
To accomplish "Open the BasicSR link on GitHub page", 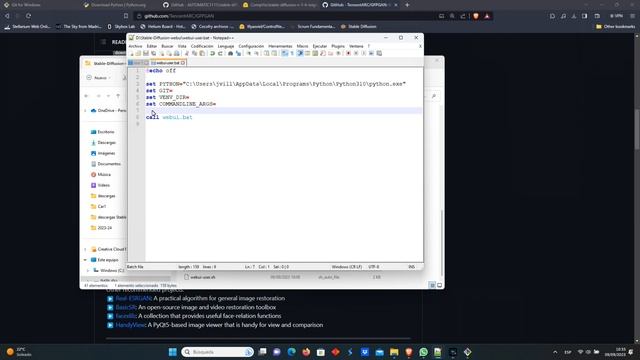I will click(125, 307).
